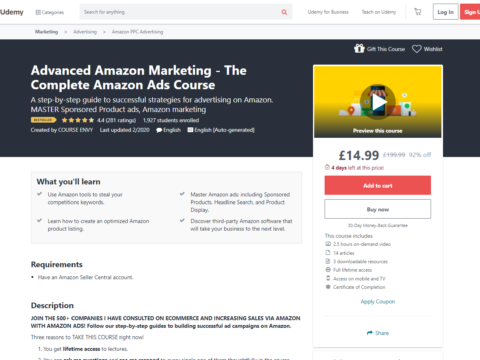The height and width of the screenshot is (360, 480).
Task: Open Amazon PPC Advertising breadcrumb
Action: point(137,32)
